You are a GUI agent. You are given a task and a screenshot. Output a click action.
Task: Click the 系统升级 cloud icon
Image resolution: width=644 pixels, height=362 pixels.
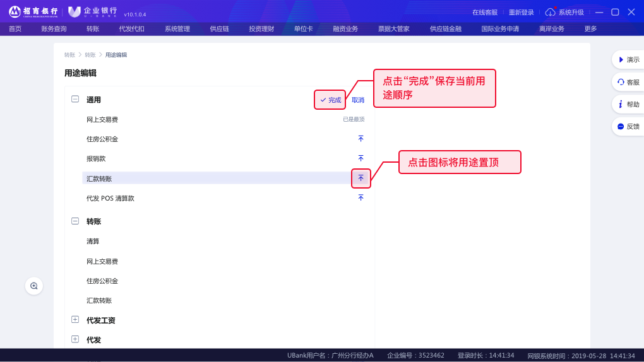(x=550, y=12)
